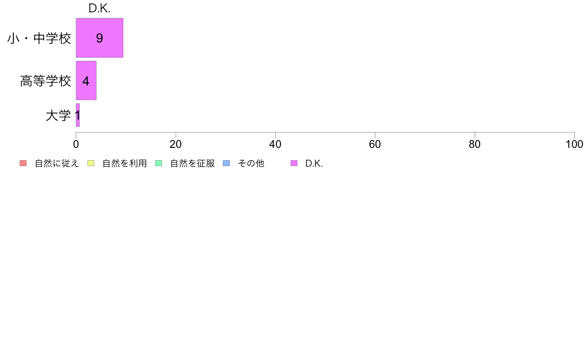This screenshot has height=364, width=588.
Task: Select the 高等学校 bar showing 4
Action: 86,80
